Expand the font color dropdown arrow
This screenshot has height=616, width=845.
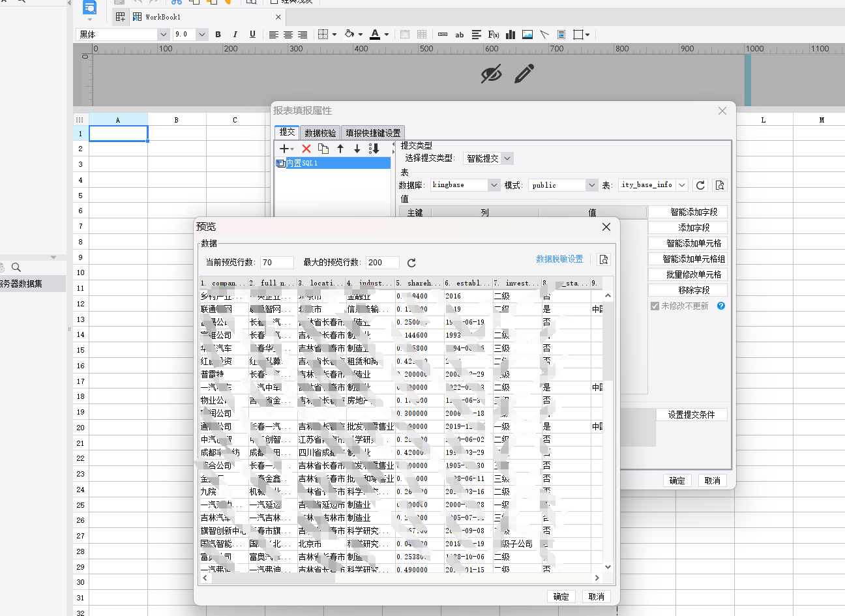(387, 35)
